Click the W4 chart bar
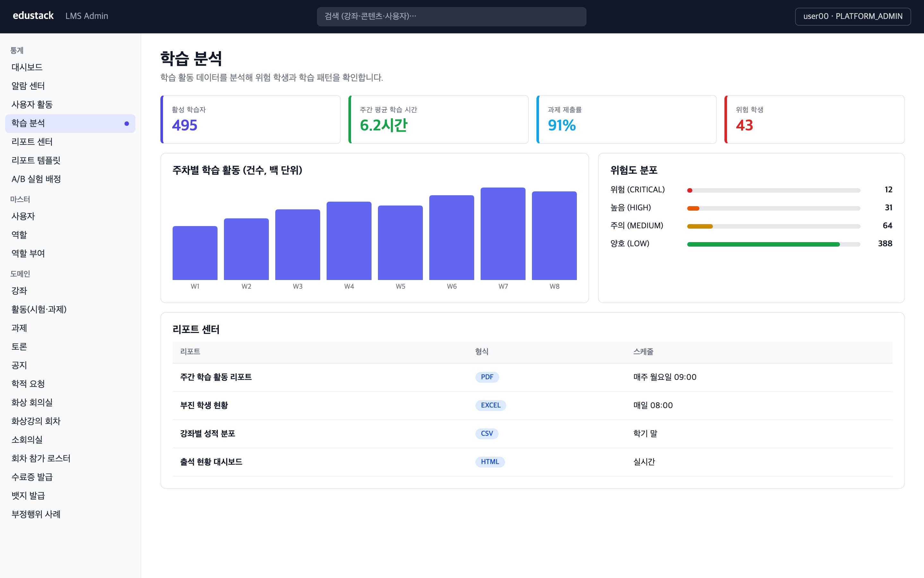 pyautogui.click(x=349, y=241)
